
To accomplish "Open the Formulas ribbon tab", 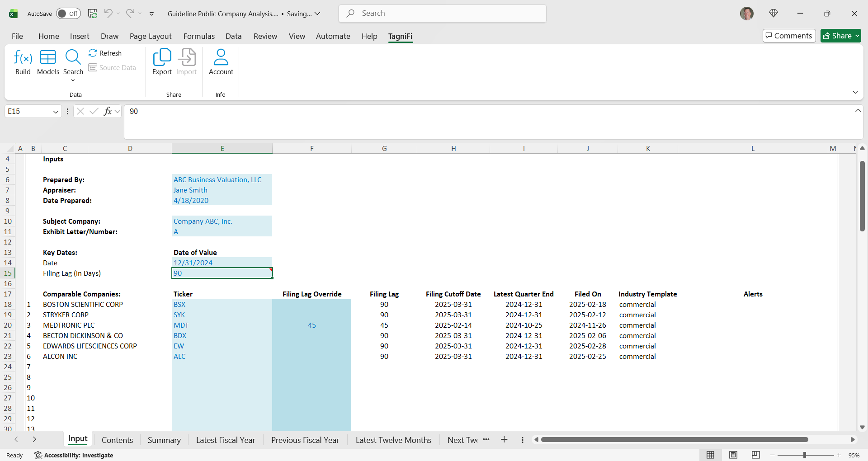I will 199,36.
